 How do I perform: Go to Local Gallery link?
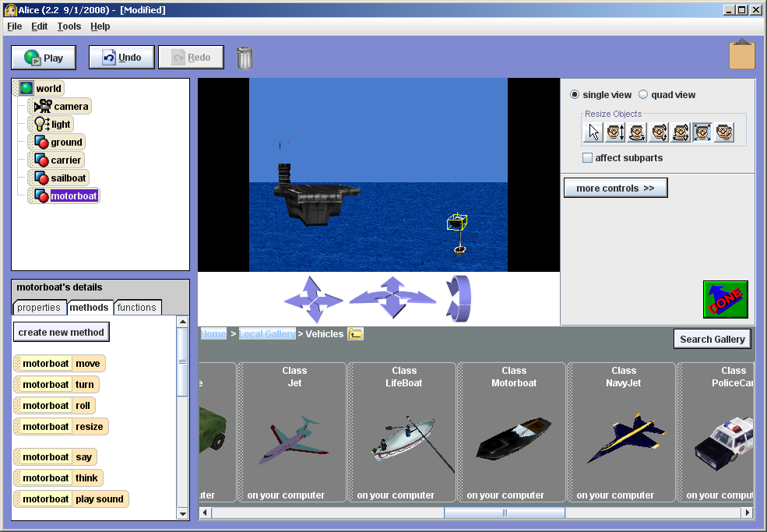pos(267,334)
